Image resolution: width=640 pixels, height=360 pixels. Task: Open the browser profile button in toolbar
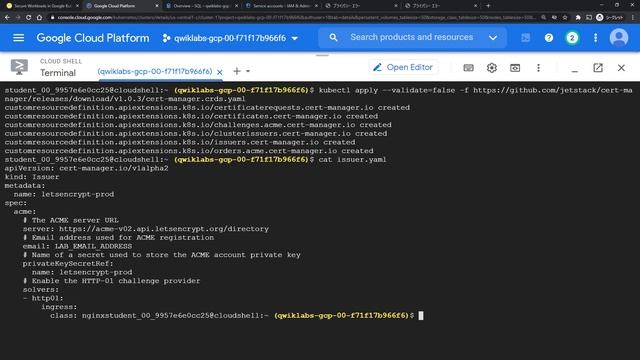pyautogui.click(x=610, y=18)
